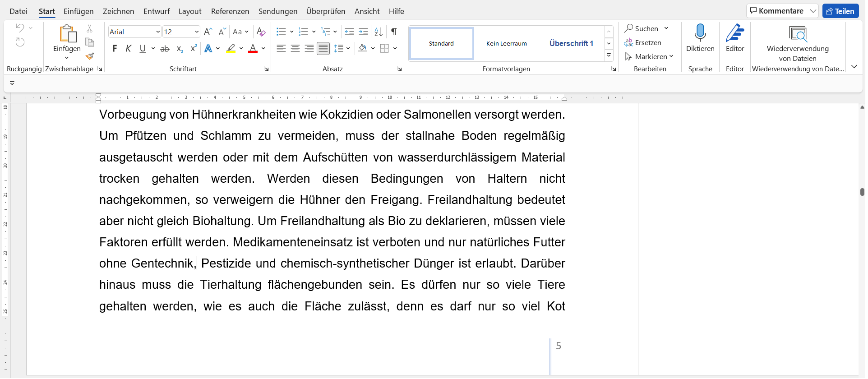Switch to the Referenzen tab
868x379 pixels.
tap(230, 11)
